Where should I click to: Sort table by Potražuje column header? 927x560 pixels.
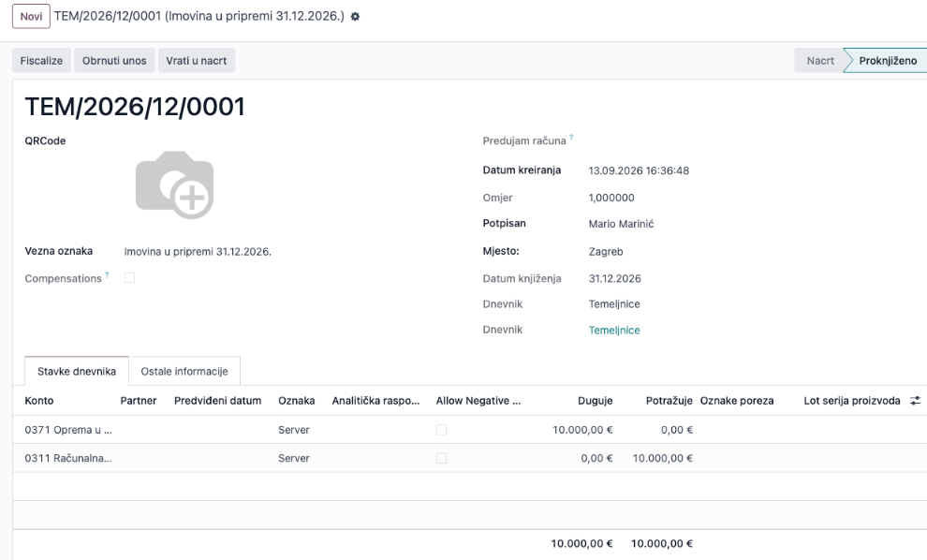(669, 401)
